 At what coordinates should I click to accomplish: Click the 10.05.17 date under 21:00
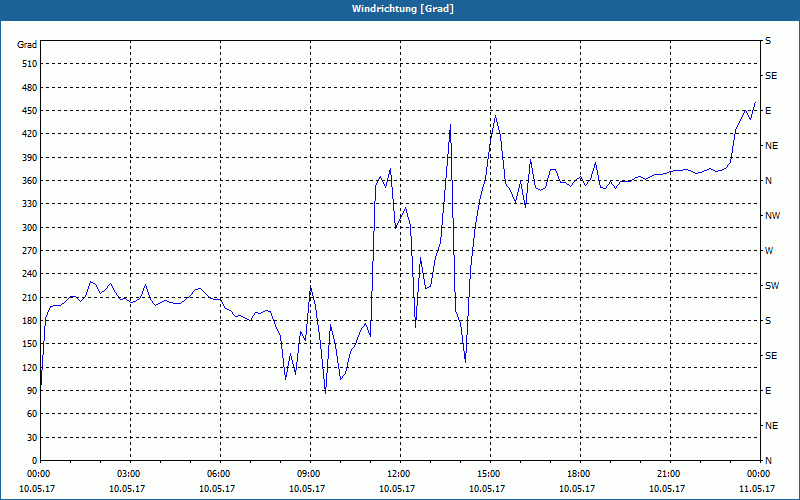pyautogui.click(x=667, y=489)
